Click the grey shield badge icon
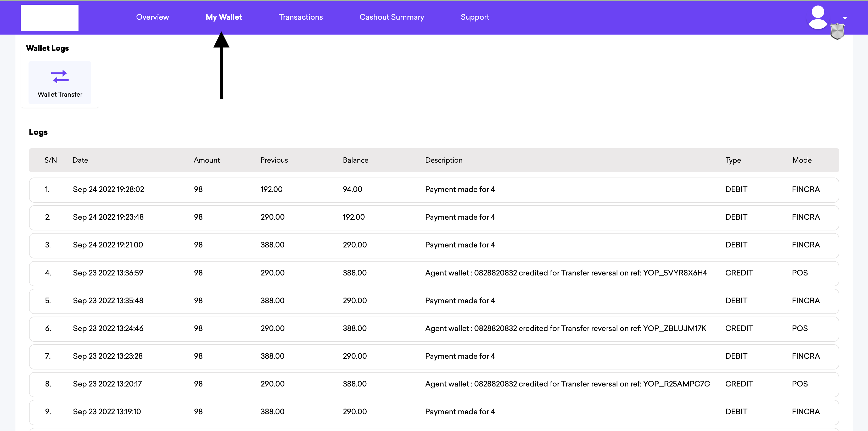Image resolution: width=868 pixels, height=431 pixels. point(837,31)
